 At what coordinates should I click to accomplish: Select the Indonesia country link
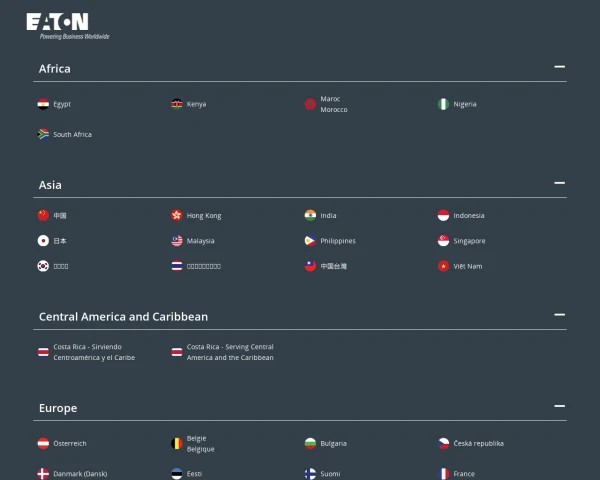(x=468, y=215)
